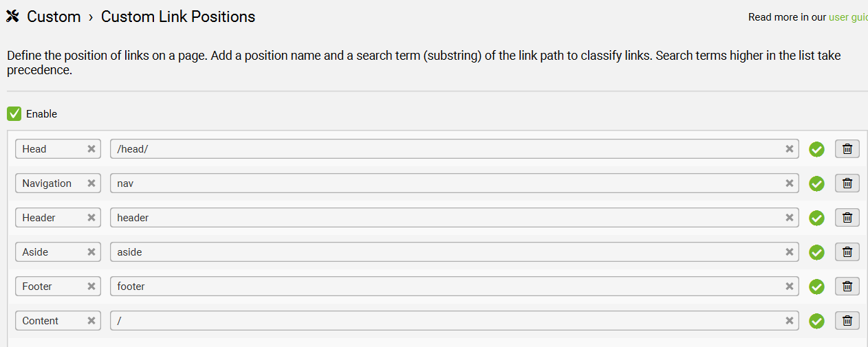
Task: Remove the Content row via trash icon
Action: pos(847,321)
